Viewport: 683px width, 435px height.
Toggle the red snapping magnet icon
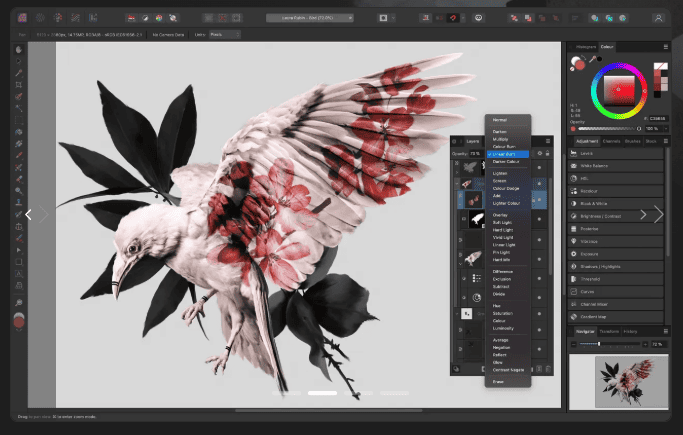(453, 18)
